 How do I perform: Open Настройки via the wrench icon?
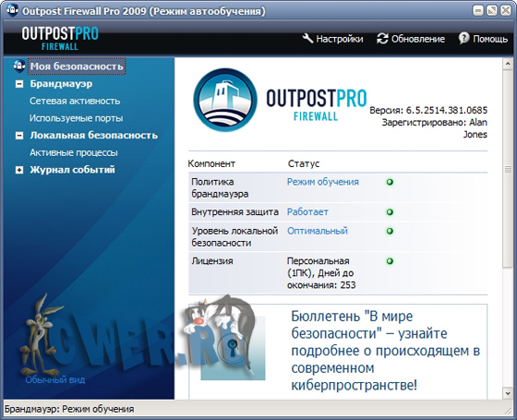point(307,39)
